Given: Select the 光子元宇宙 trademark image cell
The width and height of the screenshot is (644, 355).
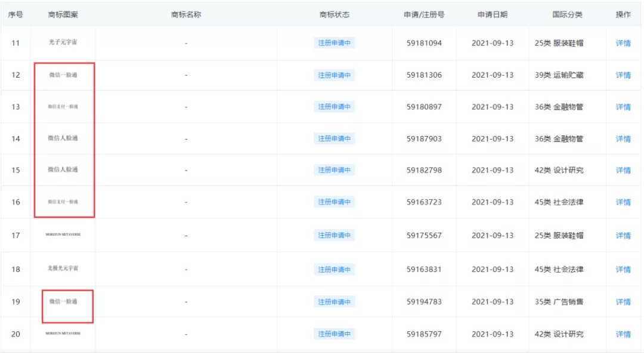Looking at the screenshot, I should [x=64, y=43].
